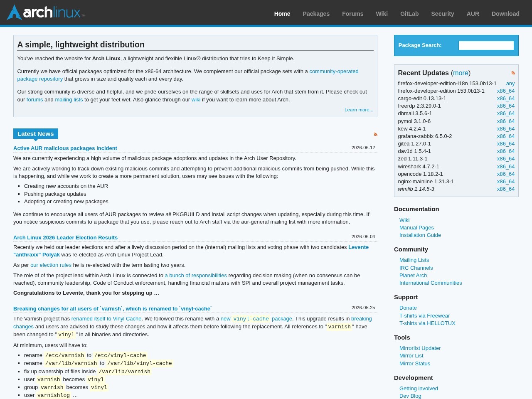Open the new vinyl-cache package link
This screenshot has width=532, height=399.
256,319
